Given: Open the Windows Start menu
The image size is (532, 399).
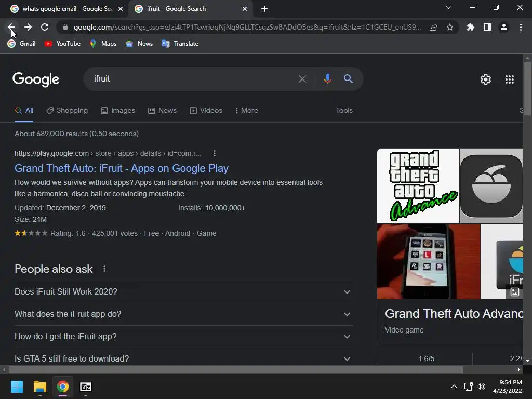Looking at the screenshot, I should pos(17,387).
